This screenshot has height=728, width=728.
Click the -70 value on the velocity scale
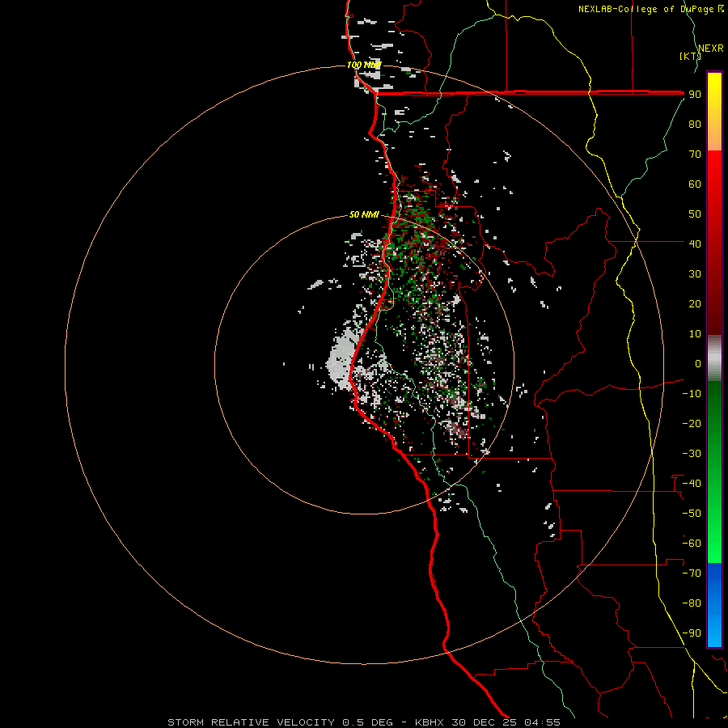click(x=692, y=574)
